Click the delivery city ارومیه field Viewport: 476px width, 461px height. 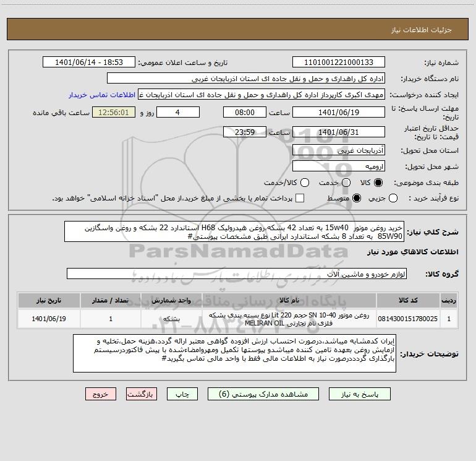(339, 166)
